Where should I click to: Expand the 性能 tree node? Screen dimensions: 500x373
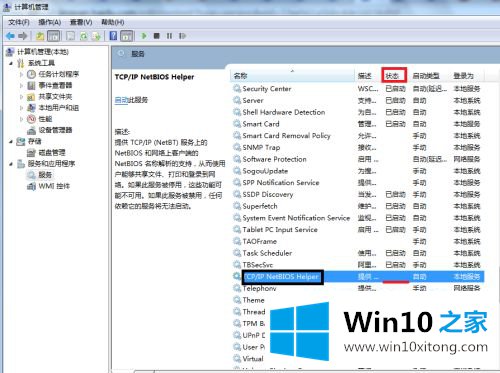click(x=21, y=119)
